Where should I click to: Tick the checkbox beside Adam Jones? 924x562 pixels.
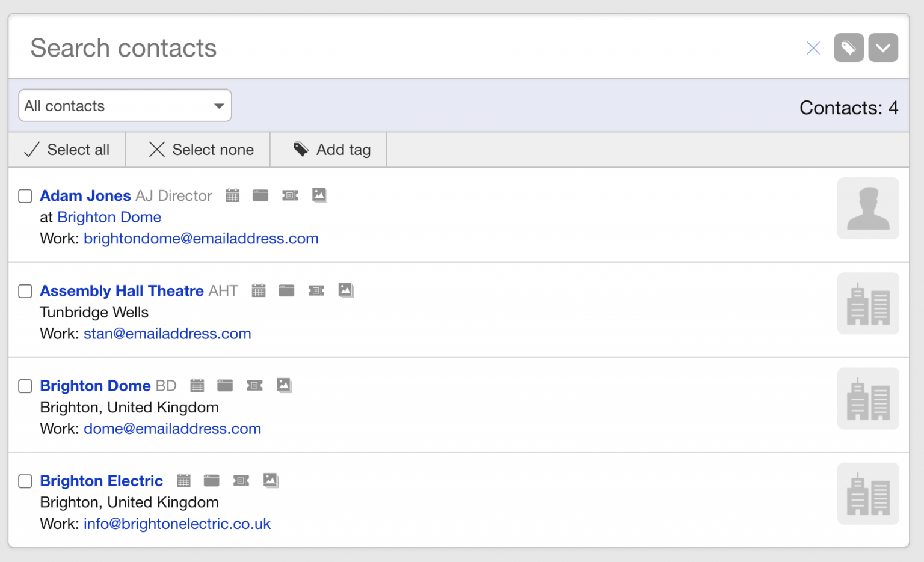[x=25, y=196]
